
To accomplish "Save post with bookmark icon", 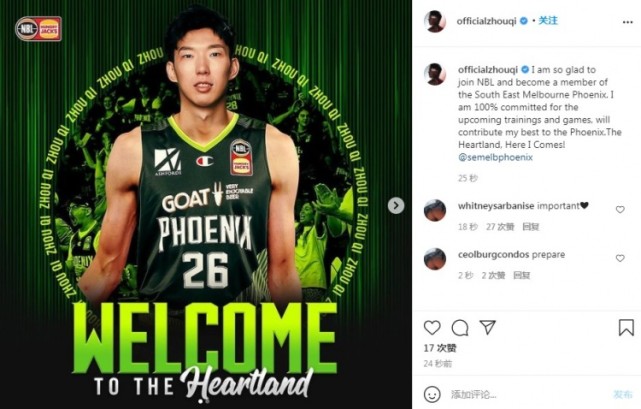I will tap(626, 328).
